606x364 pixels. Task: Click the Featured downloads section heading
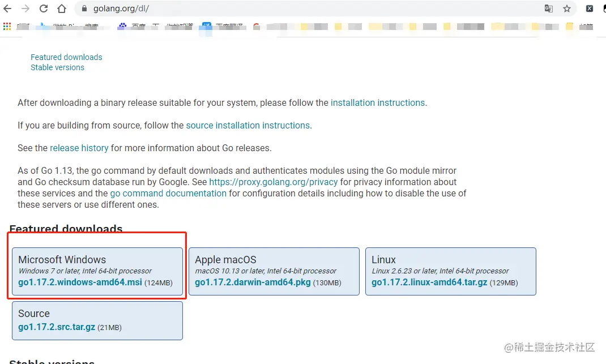click(x=66, y=229)
